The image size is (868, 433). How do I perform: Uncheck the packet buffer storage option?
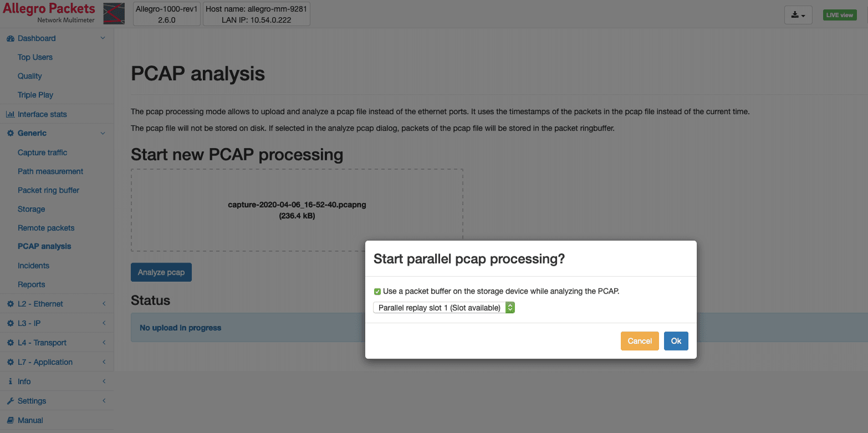377,291
